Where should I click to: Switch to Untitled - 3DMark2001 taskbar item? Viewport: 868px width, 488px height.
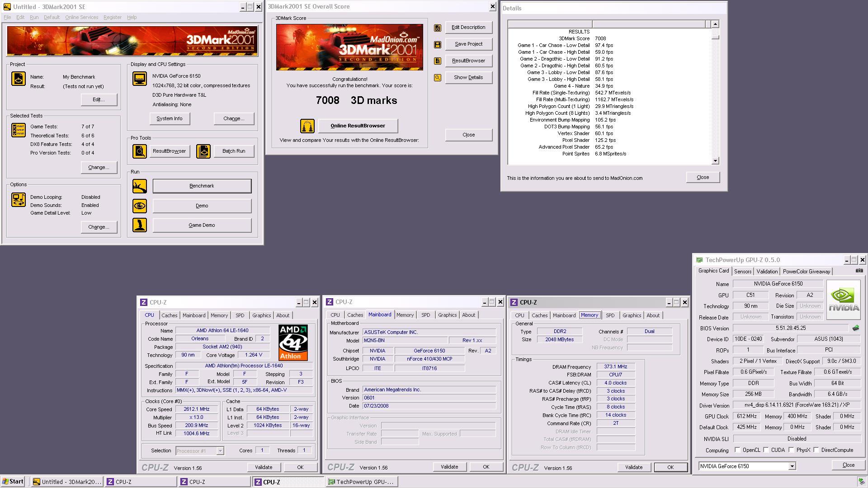point(67,482)
